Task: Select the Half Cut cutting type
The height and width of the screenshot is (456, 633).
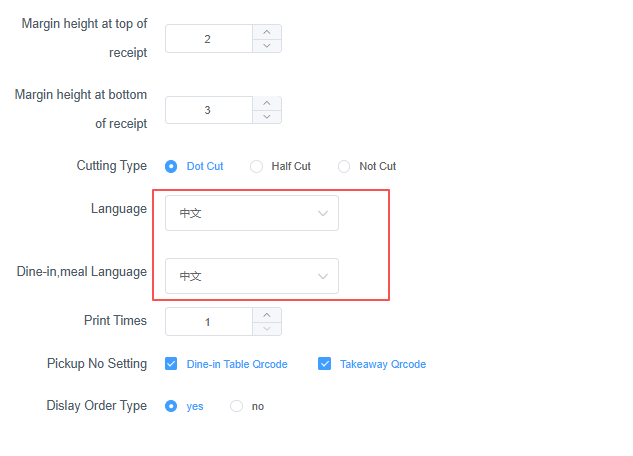Action: coord(257,166)
